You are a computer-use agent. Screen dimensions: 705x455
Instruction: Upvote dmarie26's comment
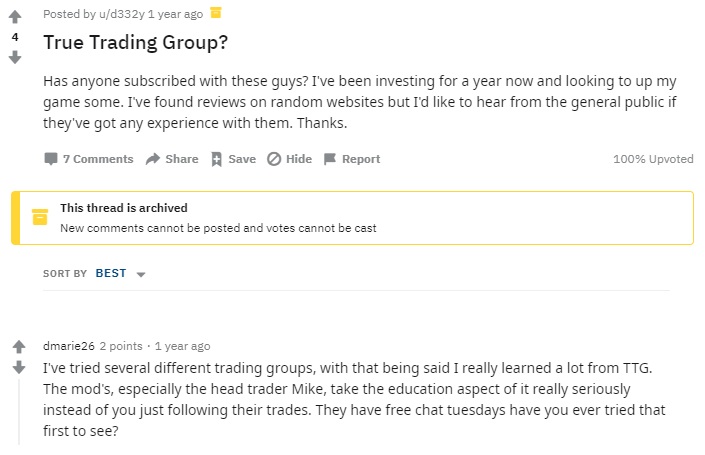pyautogui.click(x=19, y=347)
